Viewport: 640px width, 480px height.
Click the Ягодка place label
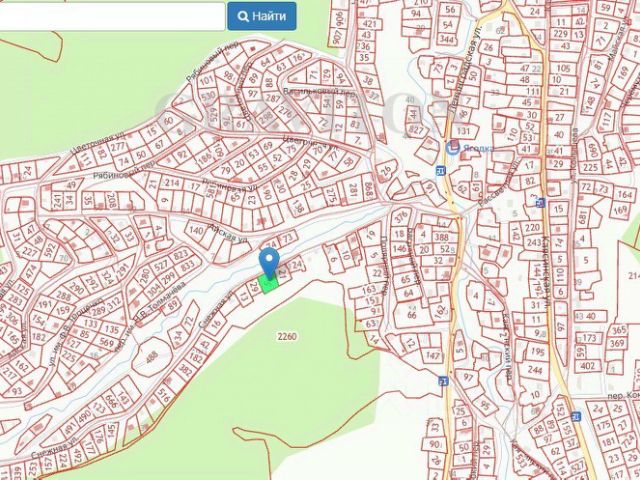coord(478,148)
